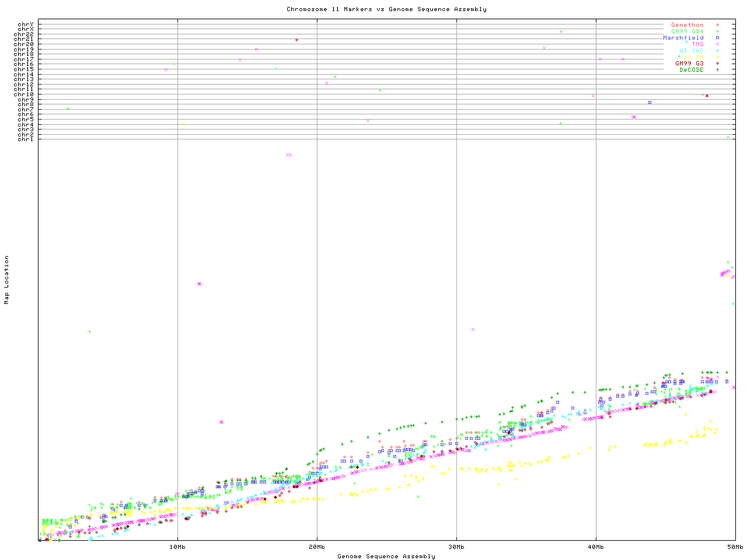Click the Genome Sequence Assembly x-axis title
Screen dimensions: 747x560
386,556
